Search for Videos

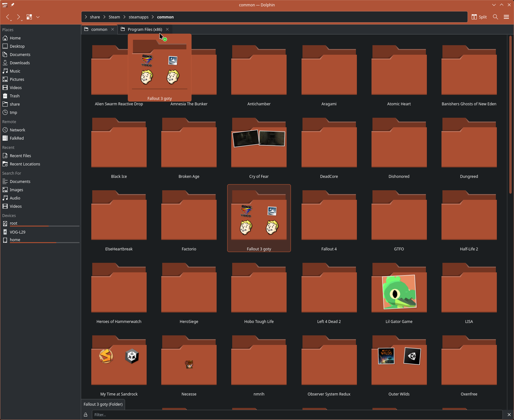40,206
